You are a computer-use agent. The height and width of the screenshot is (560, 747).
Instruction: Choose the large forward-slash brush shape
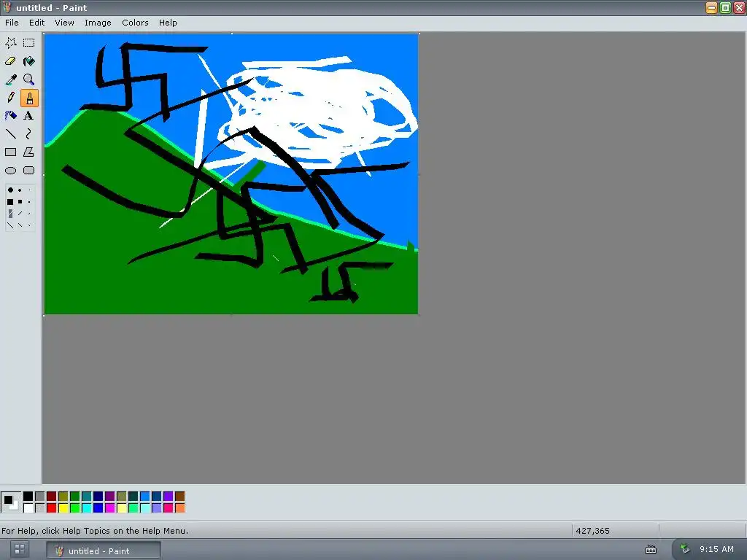[10, 214]
